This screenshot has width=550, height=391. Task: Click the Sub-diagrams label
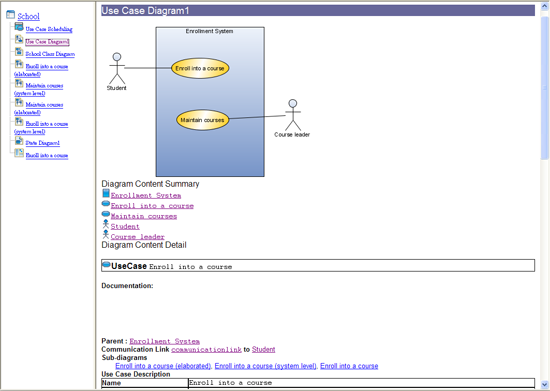coord(124,358)
